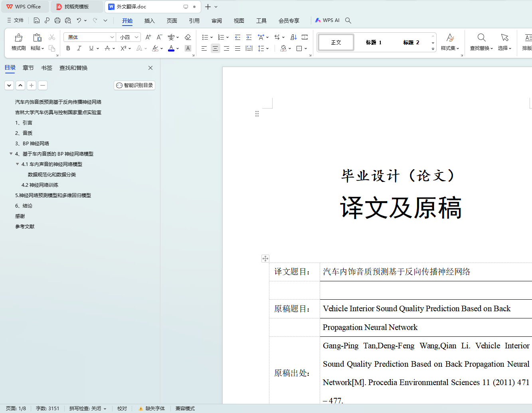This screenshot has width=532, height=413.
Task: Click the clear formatting eraser icon
Action: coord(188,37)
